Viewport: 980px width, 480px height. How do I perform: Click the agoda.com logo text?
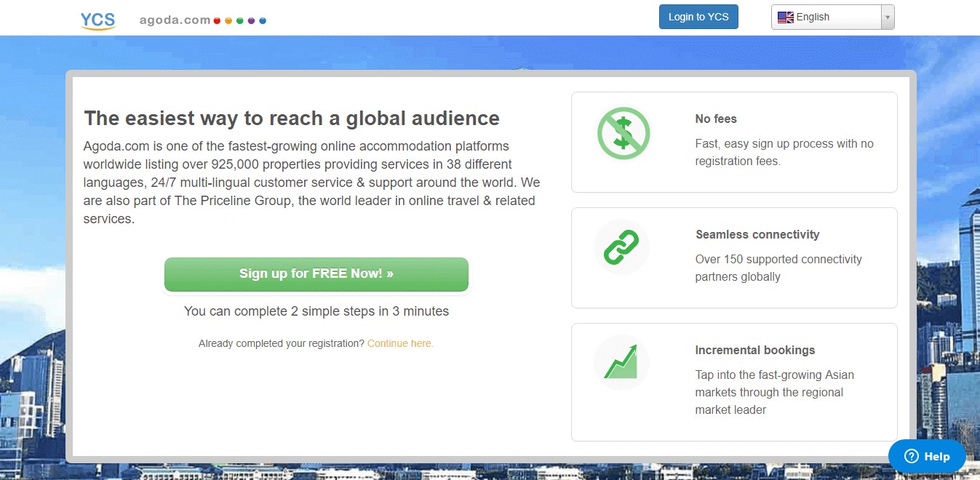click(175, 20)
